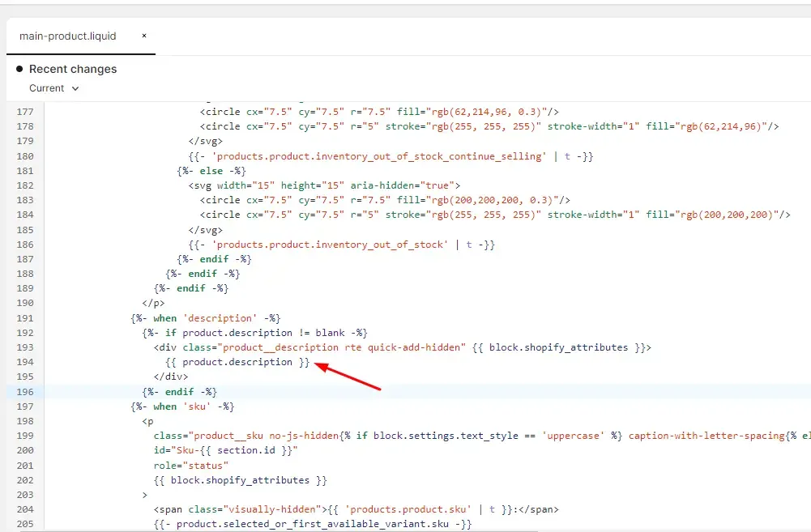
Task: Select the main-product.liquid file tab
Action: click(68, 36)
